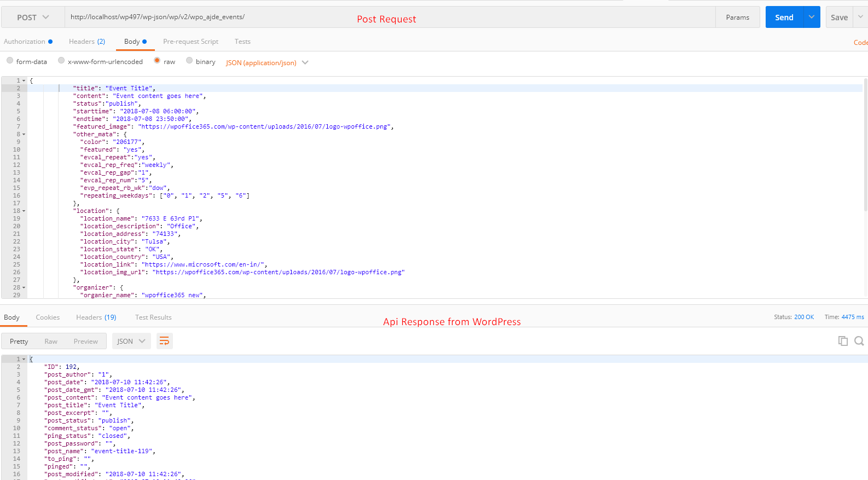Image resolution: width=868 pixels, height=480 pixels.
Task: Switch response view to Preview
Action: tap(86, 341)
